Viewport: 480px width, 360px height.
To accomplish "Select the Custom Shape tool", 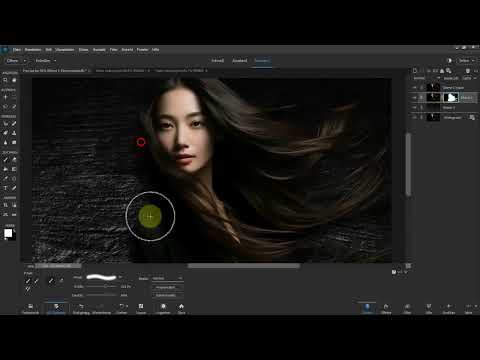I will [14, 178].
